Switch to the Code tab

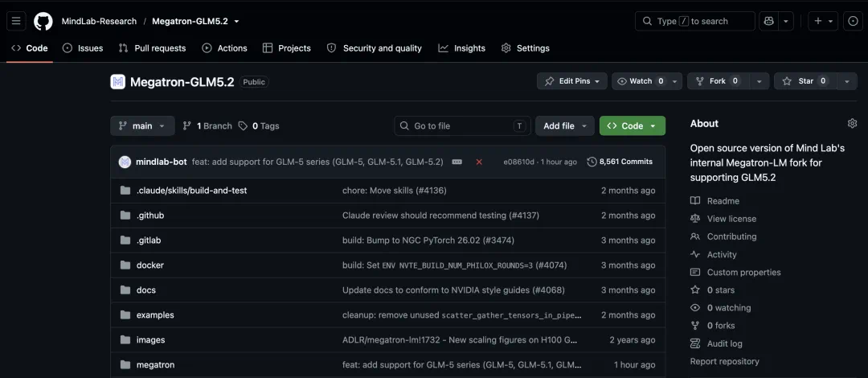(x=30, y=48)
